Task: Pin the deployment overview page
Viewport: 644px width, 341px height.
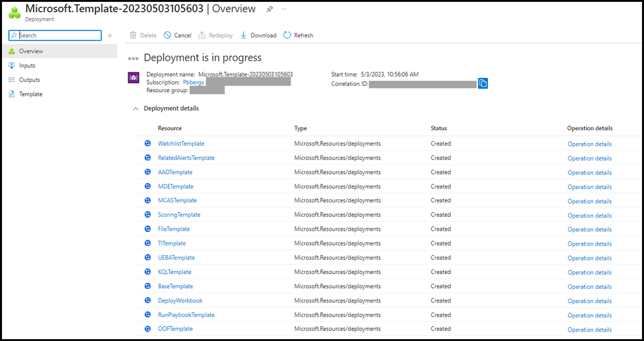Action: click(269, 9)
